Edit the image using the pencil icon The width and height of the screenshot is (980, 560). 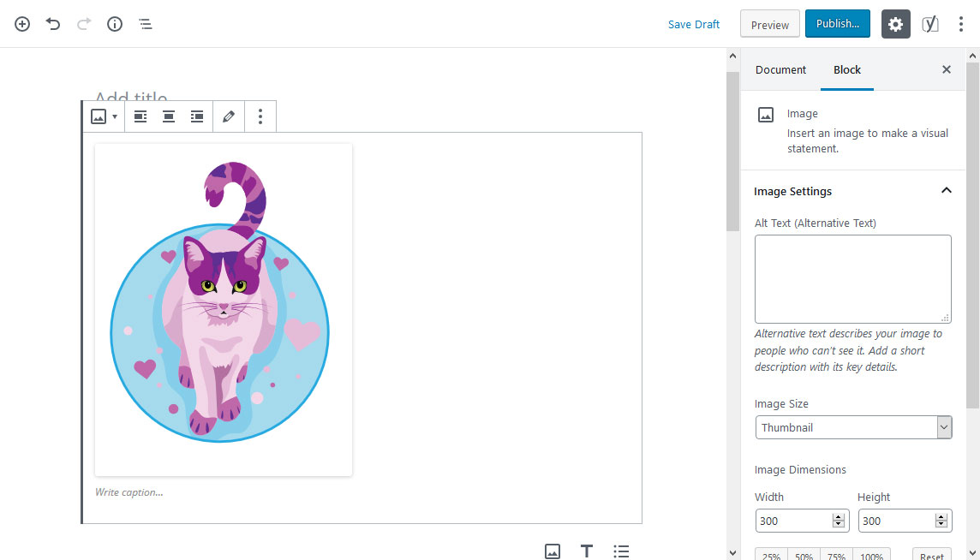click(228, 116)
